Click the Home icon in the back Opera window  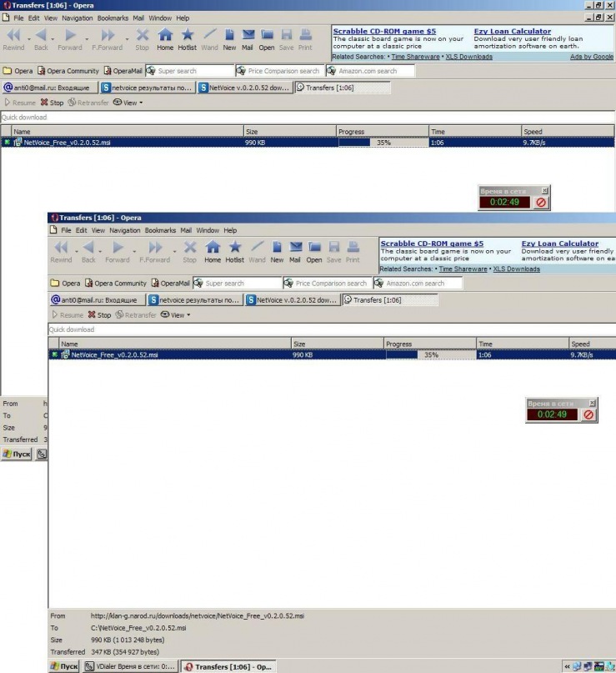click(165, 35)
